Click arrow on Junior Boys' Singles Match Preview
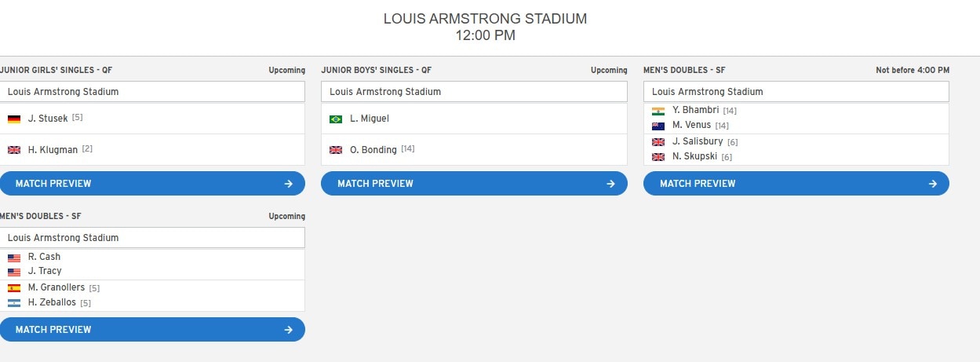Image resolution: width=980 pixels, height=362 pixels. pos(610,184)
